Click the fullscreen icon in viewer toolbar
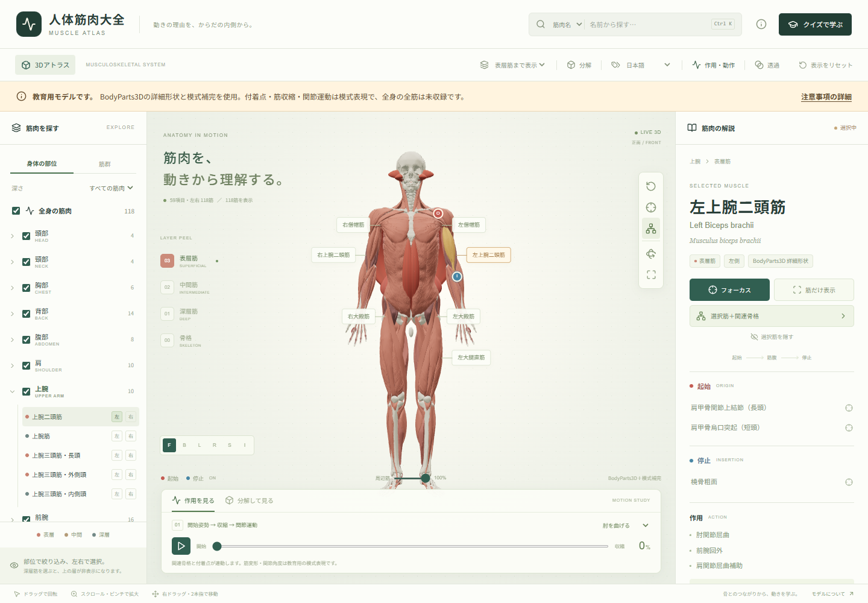Image resolution: width=868 pixels, height=603 pixels. (x=651, y=275)
